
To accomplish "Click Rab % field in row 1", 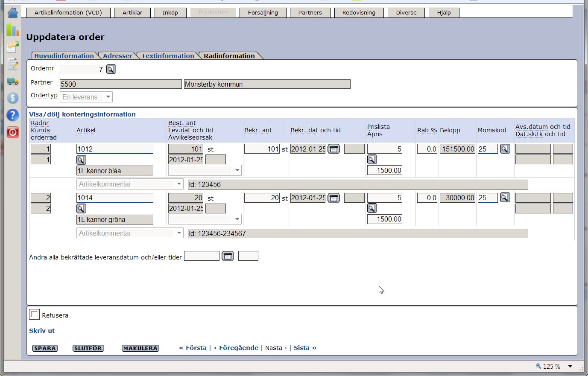I will (427, 149).
